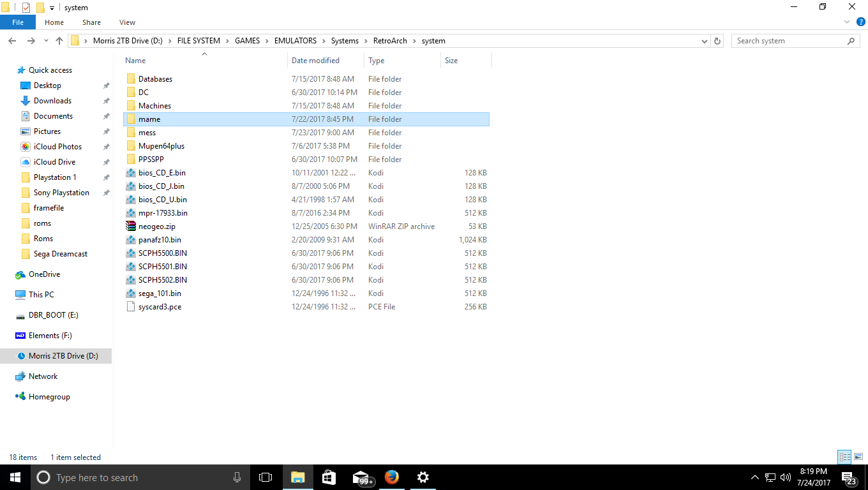Switch to Details view layout button

(x=844, y=457)
